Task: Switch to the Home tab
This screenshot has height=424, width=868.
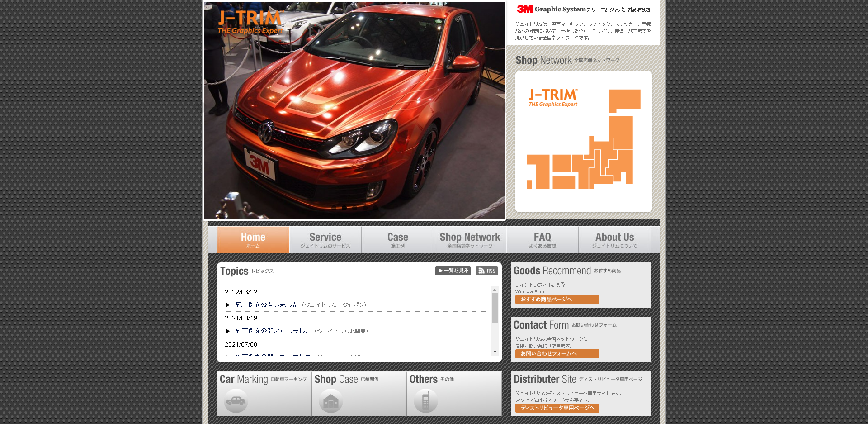Action: coord(253,240)
